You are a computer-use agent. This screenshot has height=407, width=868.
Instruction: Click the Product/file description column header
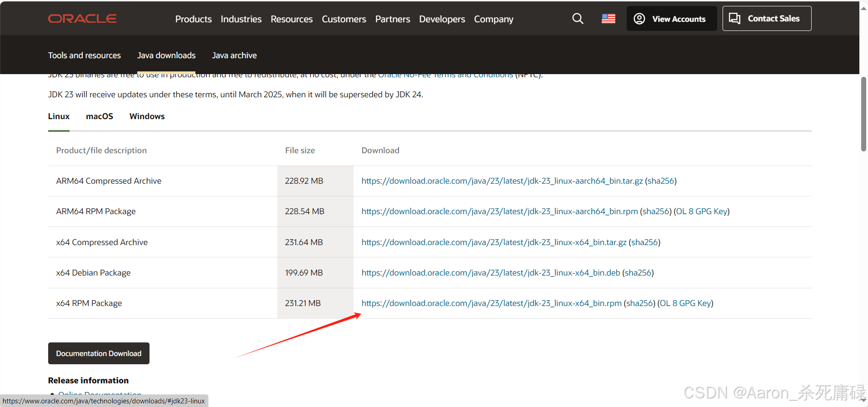point(101,151)
